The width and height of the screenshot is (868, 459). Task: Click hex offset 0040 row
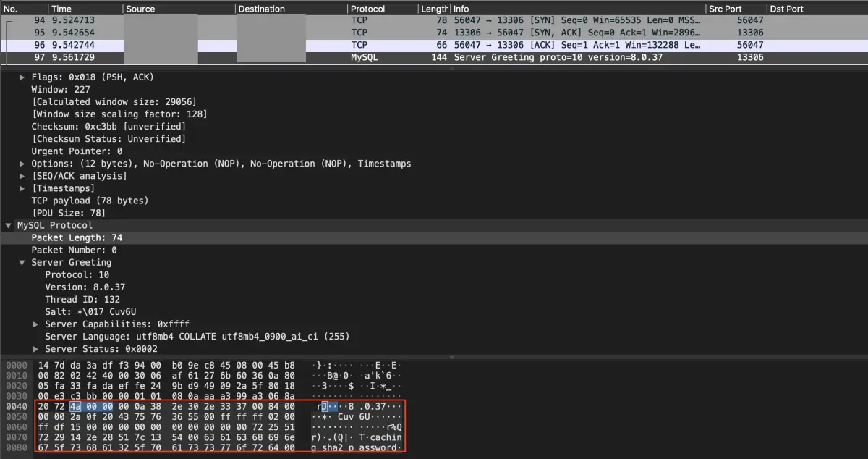pos(16,407)
